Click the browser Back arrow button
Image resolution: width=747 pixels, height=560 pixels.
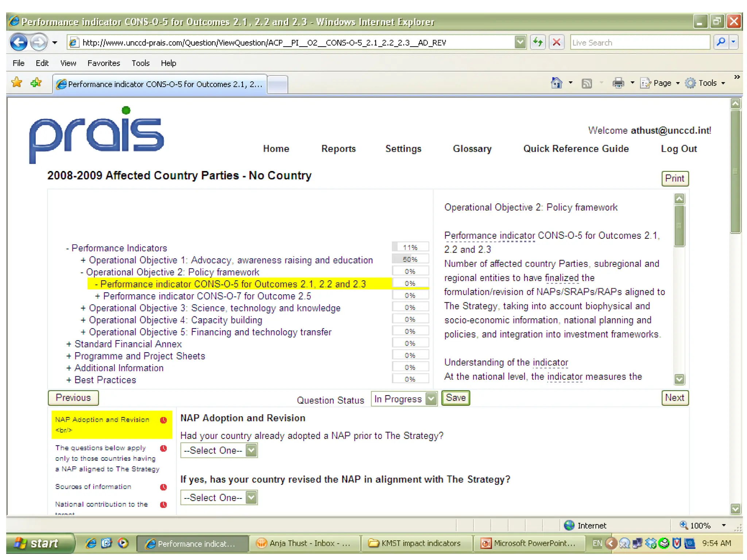(x=19, y=43)
